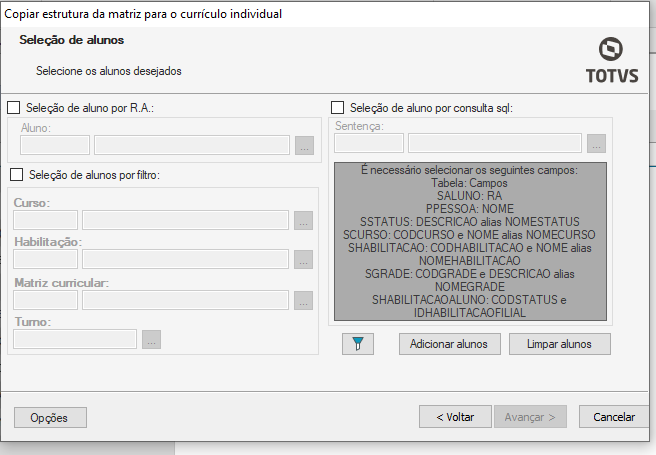Image resolution: width=656 pixels, height=455 pixels.
Task: Open lookup button beside Turno field
Action: coord(151,339)
